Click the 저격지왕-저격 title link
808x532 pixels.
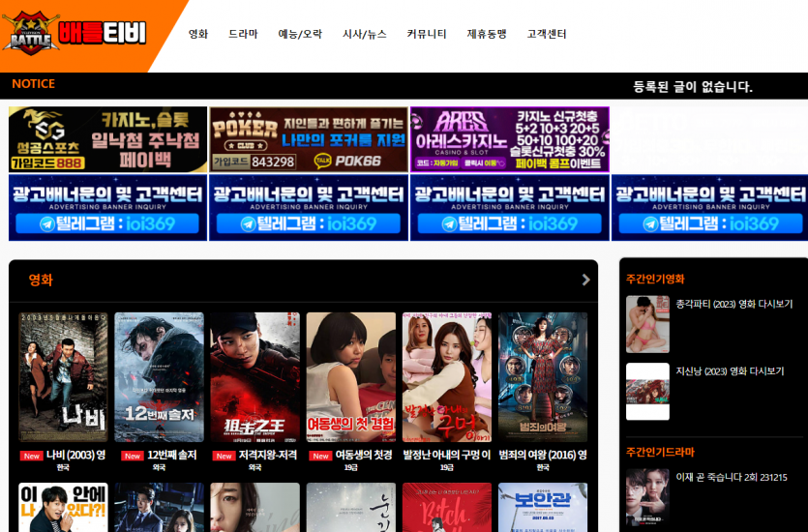pyautogui.click(x=267, y=455)
